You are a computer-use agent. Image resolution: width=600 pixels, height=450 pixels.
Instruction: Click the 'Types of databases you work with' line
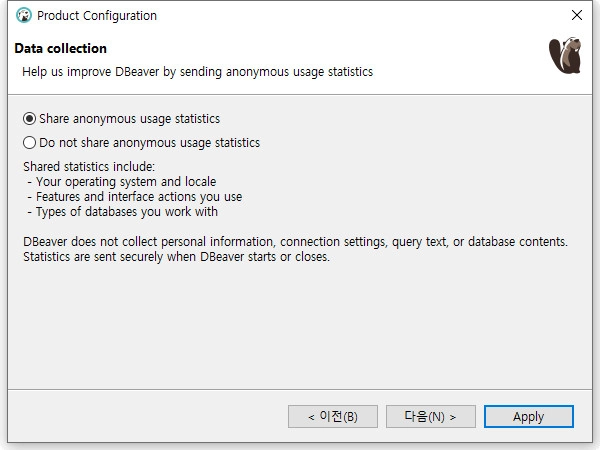click(122, 212)
